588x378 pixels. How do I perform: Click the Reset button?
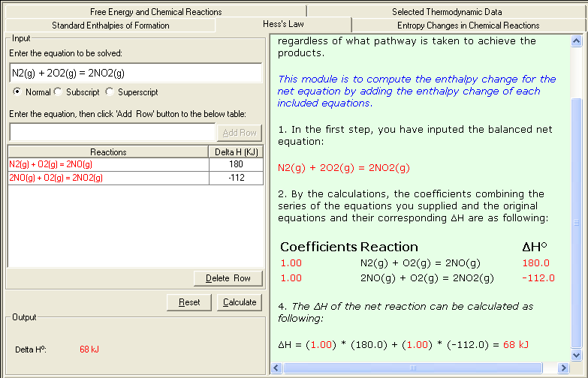click(189, 302)
